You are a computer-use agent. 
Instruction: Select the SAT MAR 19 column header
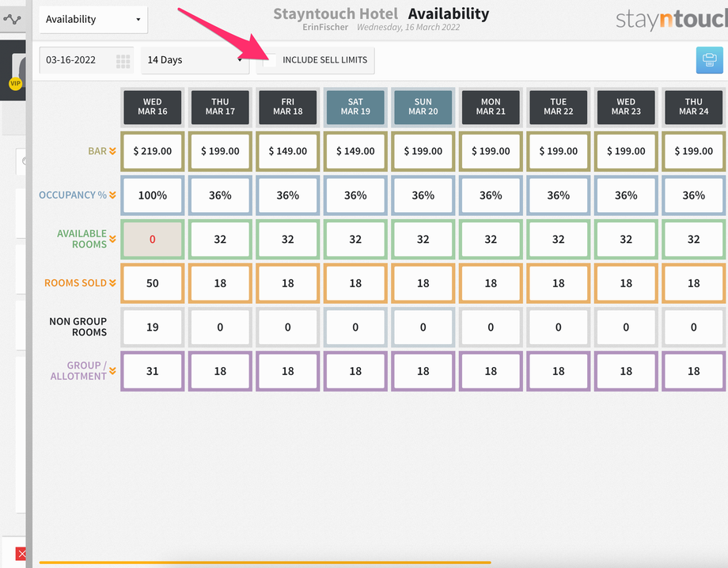coord(355,107)
